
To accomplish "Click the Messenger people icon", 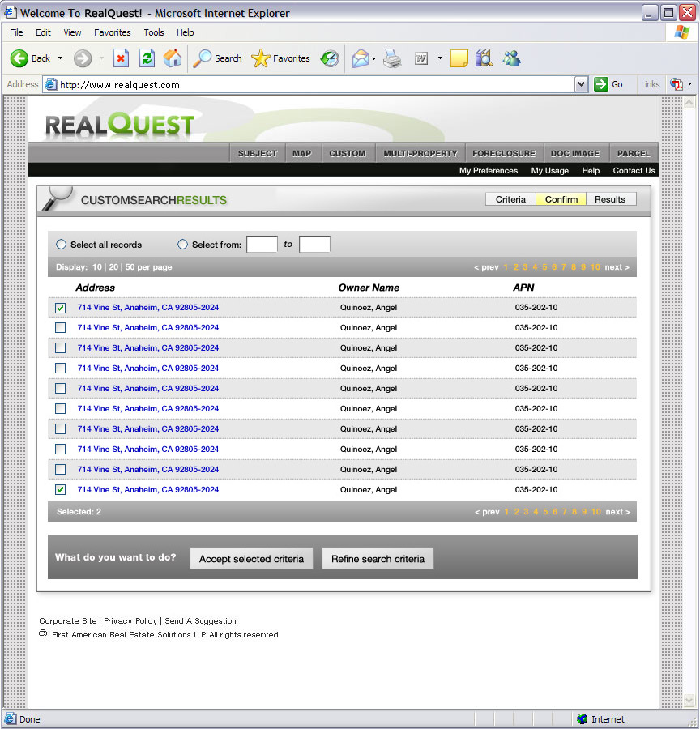I will (511, 58).
